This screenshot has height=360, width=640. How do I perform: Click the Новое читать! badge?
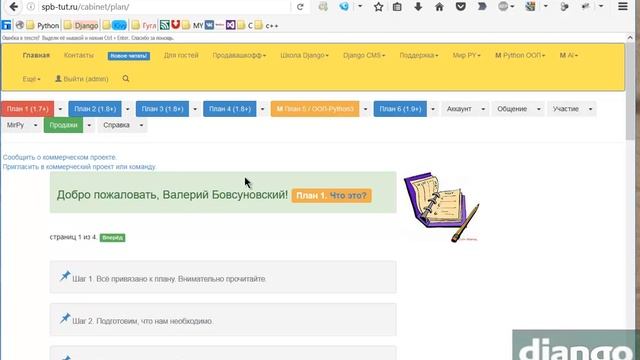pos(129,56)
